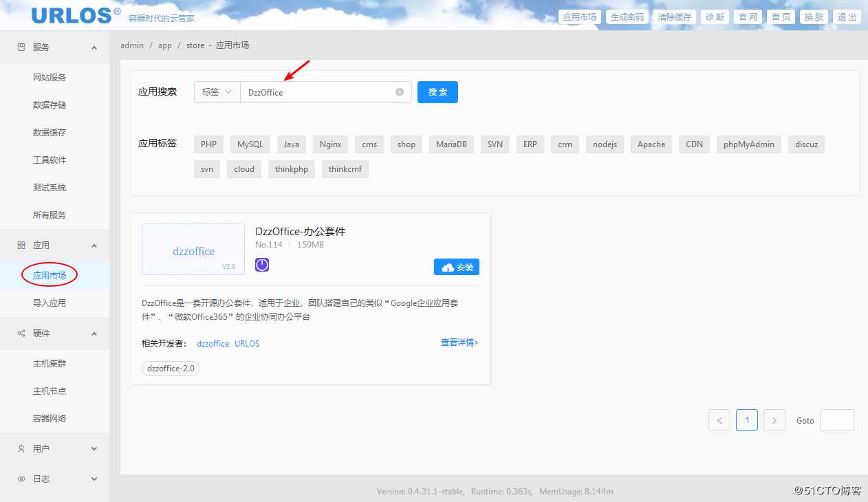Open the URLOS developer link
Viewport: 868px width, 502px height.
(x=247, y=343)
